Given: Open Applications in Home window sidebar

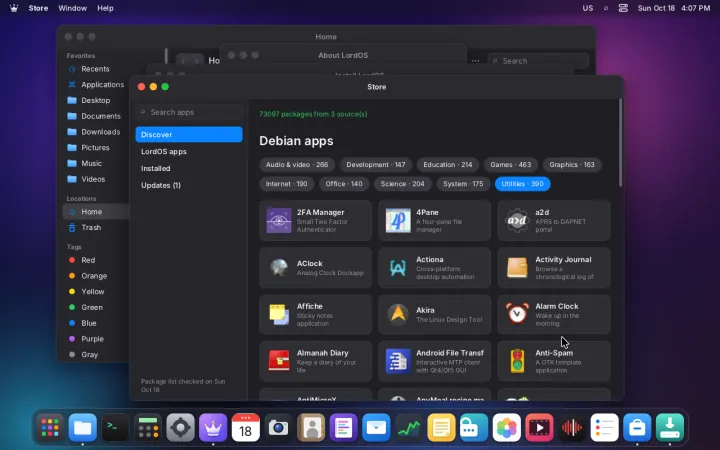Looking at the screenshot, I should tap(95, 84).
